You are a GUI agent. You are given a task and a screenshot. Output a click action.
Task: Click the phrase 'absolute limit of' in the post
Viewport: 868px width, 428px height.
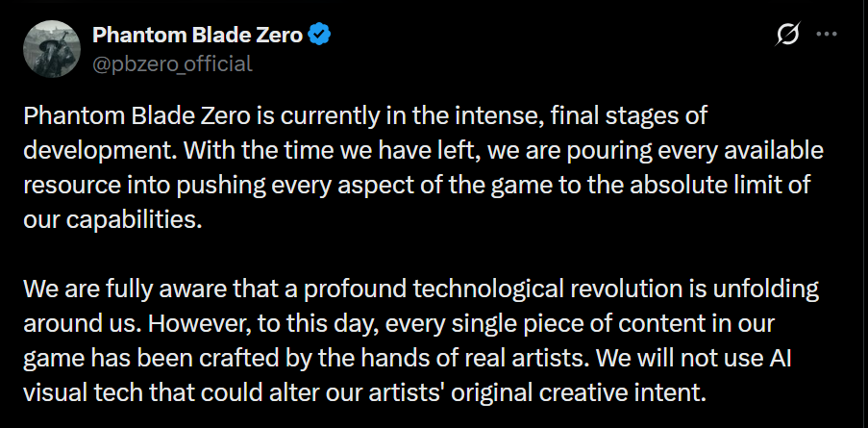[709, 185]
